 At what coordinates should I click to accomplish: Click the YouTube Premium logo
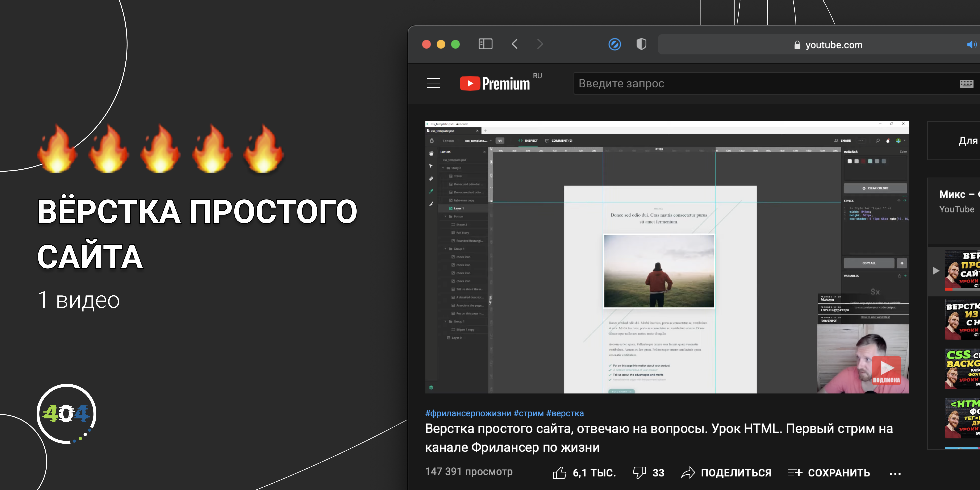pyautogui.click(x=495, y=83)
